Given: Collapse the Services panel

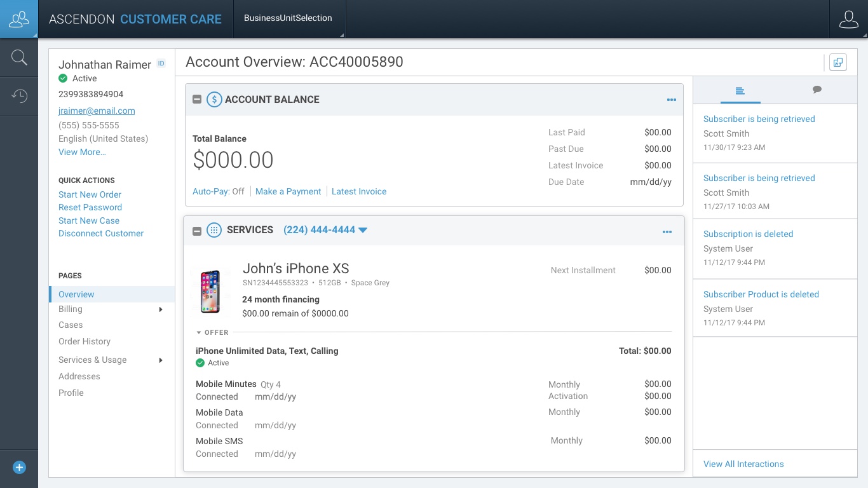Looking at the screenshot, I should tap(197, 231).
